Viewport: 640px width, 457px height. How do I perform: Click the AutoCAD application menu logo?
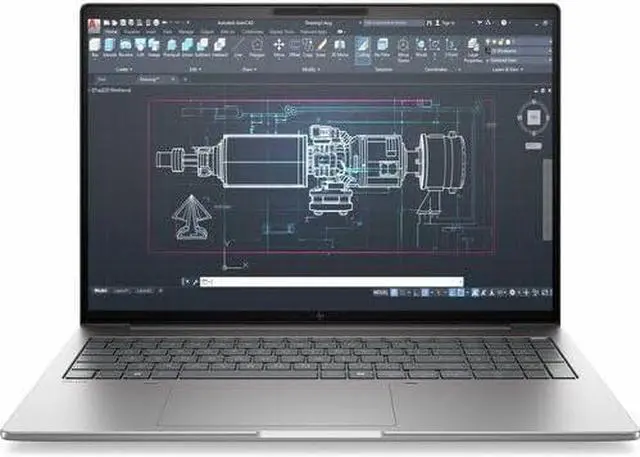click(93, 23)
